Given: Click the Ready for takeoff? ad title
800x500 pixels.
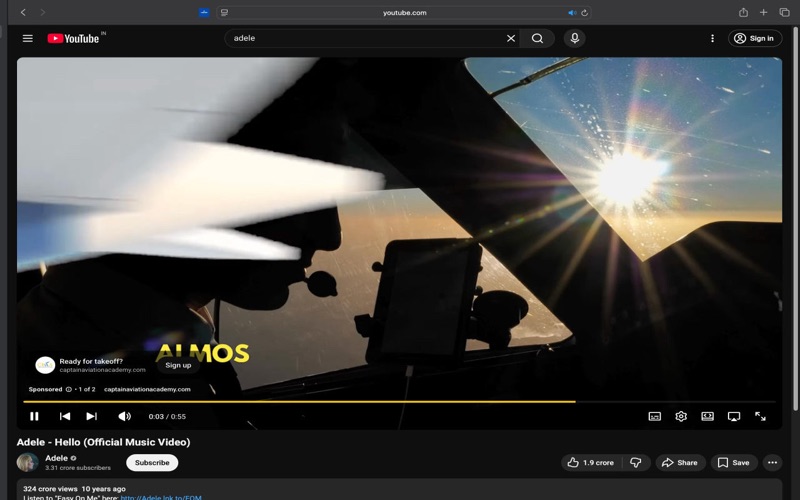Looking at the screenshot, I should click(91, 361).
